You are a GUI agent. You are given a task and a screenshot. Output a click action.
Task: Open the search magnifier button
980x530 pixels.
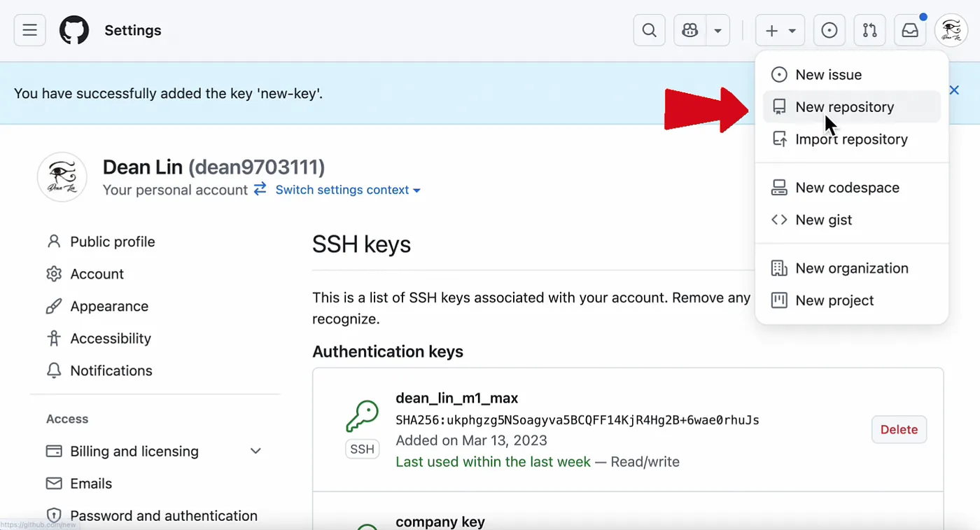tap(649, 30)
